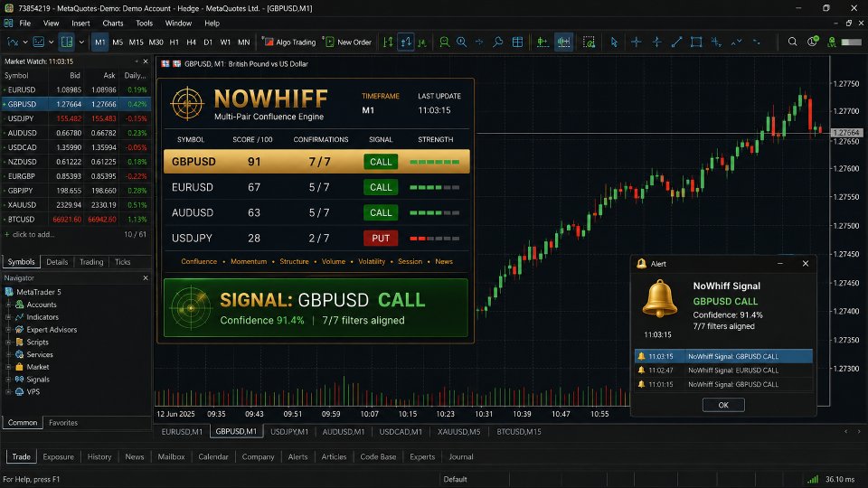The width and height of the screenshot is (868, 488).
Task: Select bar chart mode icon
Action: pos(388,42)
